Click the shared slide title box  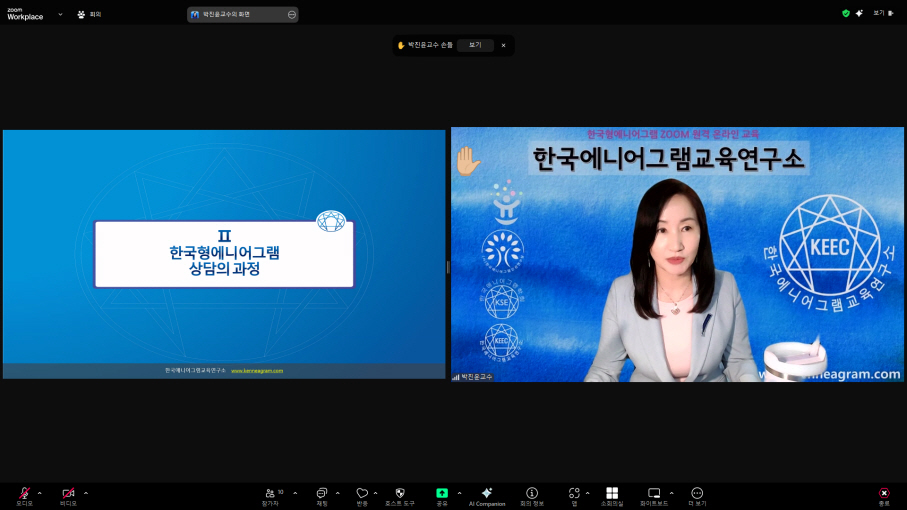pyautogui.click(x=224, y=254)
